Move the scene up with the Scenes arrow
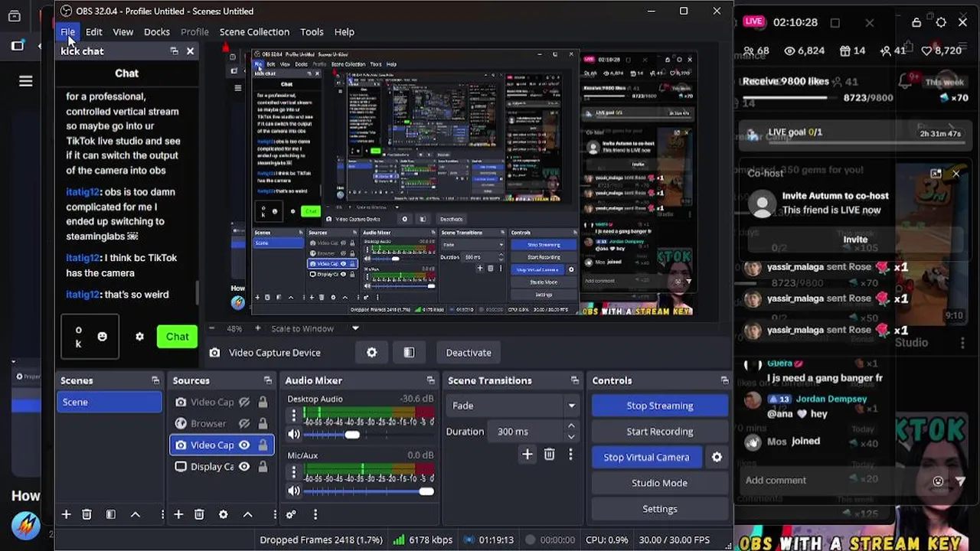This screenshot has height=551, width=980. (136, 515)
